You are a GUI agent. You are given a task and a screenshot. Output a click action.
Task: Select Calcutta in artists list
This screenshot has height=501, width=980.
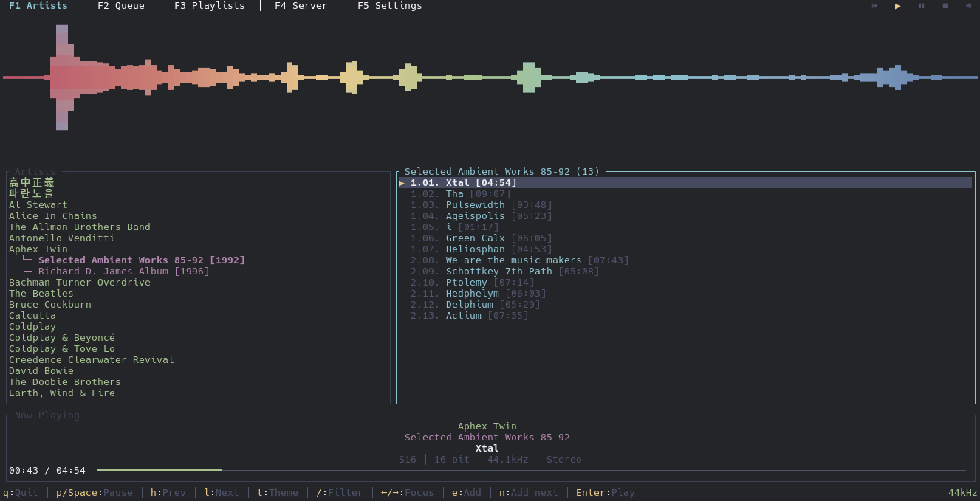[32, 316]
